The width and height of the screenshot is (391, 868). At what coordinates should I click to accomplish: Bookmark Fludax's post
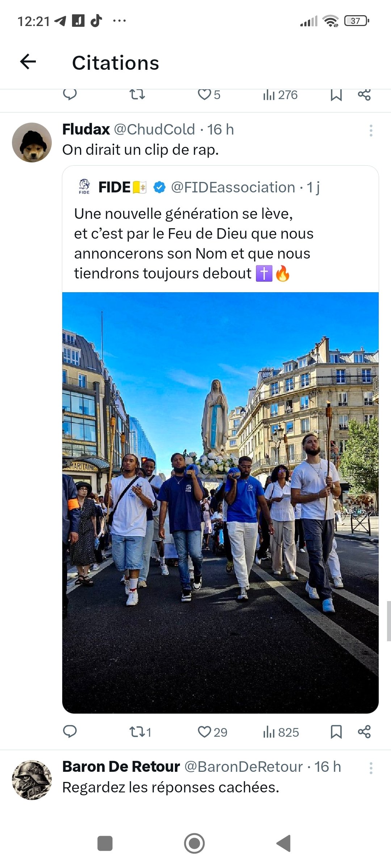tap(336, 732)
